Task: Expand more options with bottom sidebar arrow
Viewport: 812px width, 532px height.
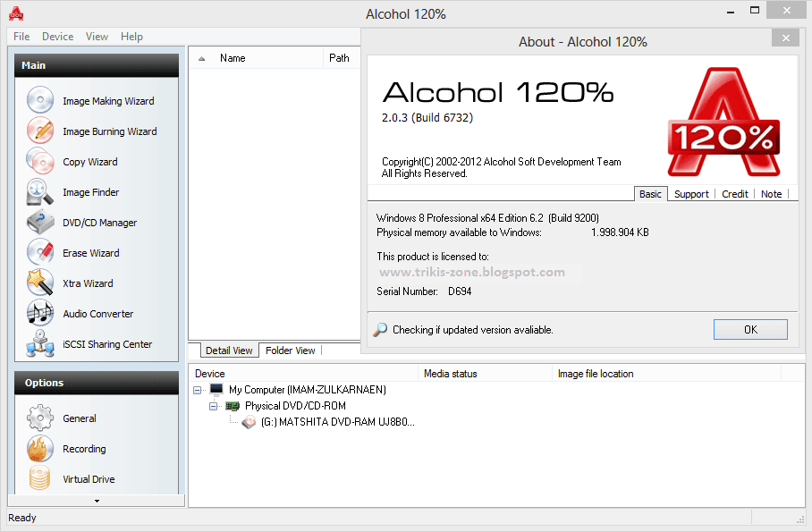Action: tap(97, 501)
